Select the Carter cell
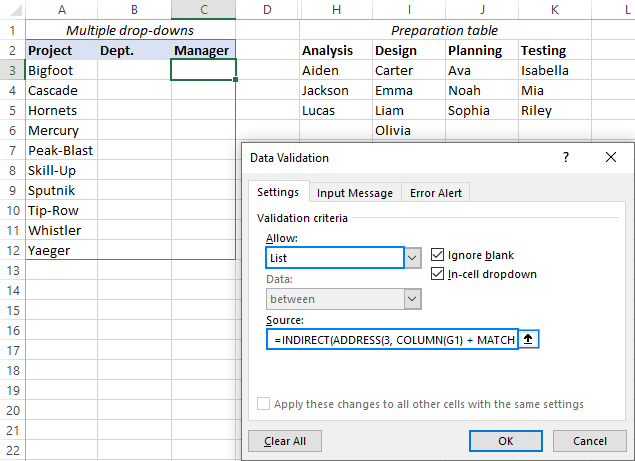 409,70
